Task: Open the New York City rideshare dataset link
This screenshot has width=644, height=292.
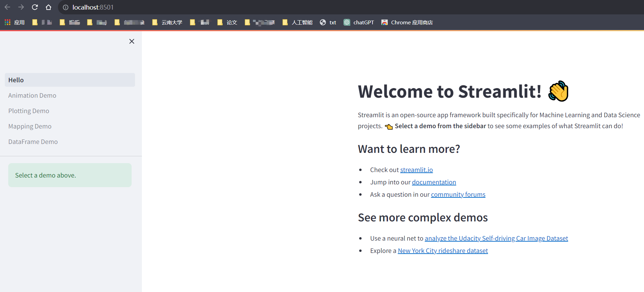Action: pos(443,251)
